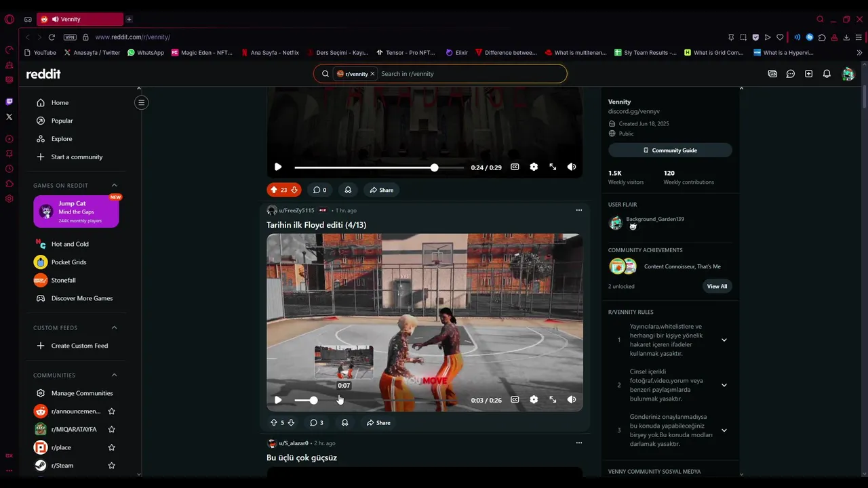Open the create post plus icon
The width and height of the screenshot is (868, 488).
808,74
